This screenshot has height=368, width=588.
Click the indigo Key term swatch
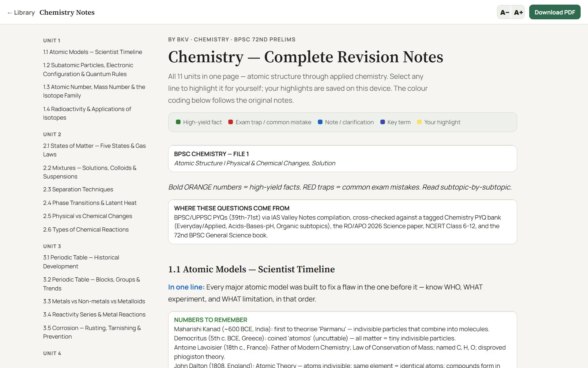coord(383,122)
